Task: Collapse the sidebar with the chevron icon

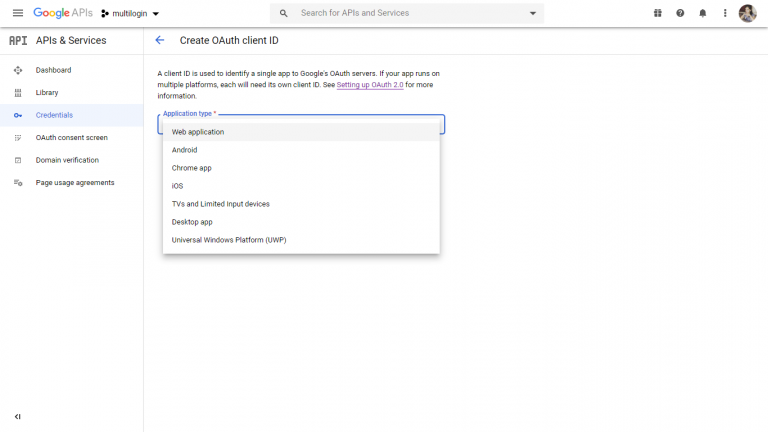Action: tap(18, 417)
